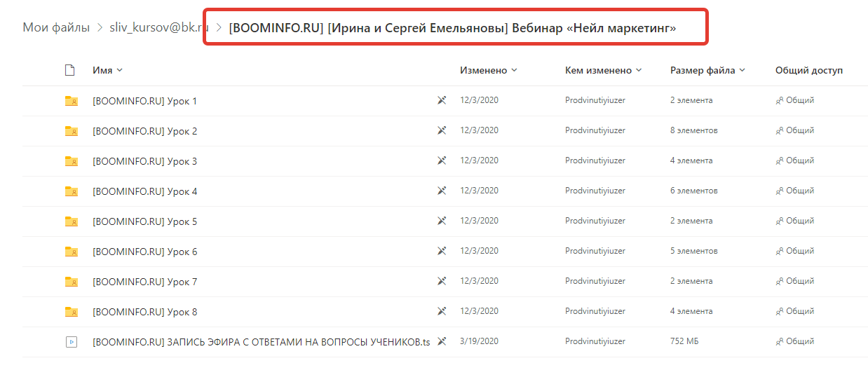Open ЗАПИСЬ ЭФИРА С ОТВЕТАМИ video file
The width and height of the screenshot is (868, 370).
261,342
